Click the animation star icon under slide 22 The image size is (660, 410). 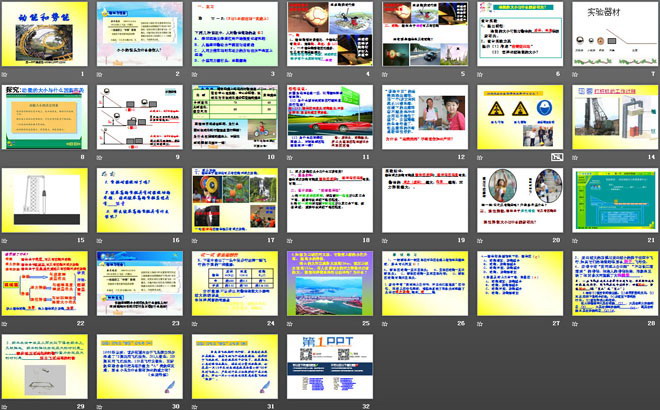click(5, 324)
